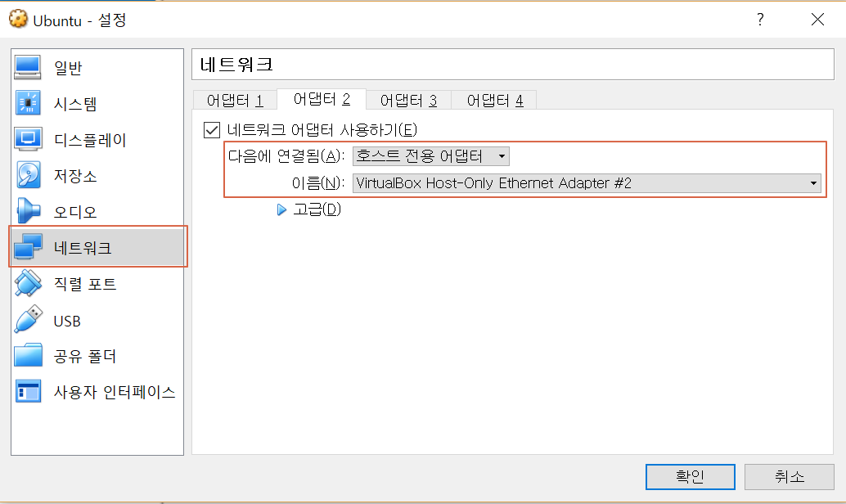Click the 네트워크 label in sidebar

tap(83, 248)
